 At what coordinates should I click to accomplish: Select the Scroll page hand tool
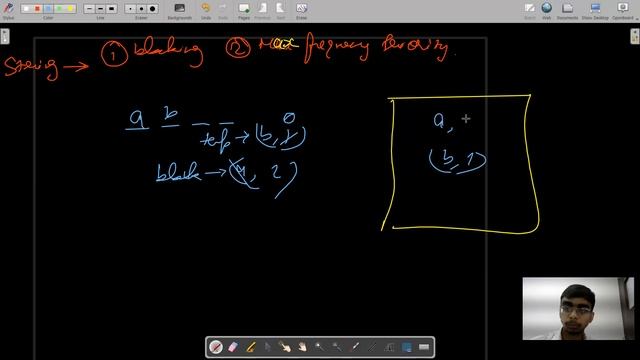(x=302, y=347)
